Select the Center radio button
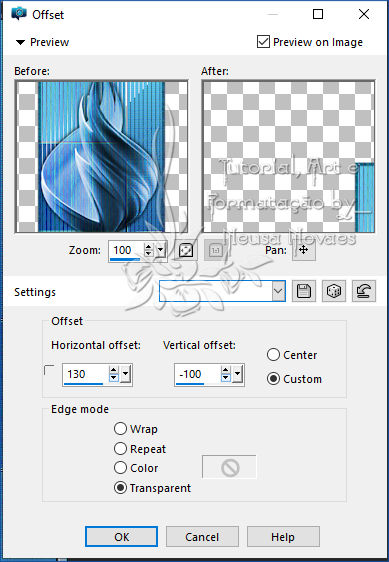Image resolution: width=389 pixels, height=562 pixels. 273,355
